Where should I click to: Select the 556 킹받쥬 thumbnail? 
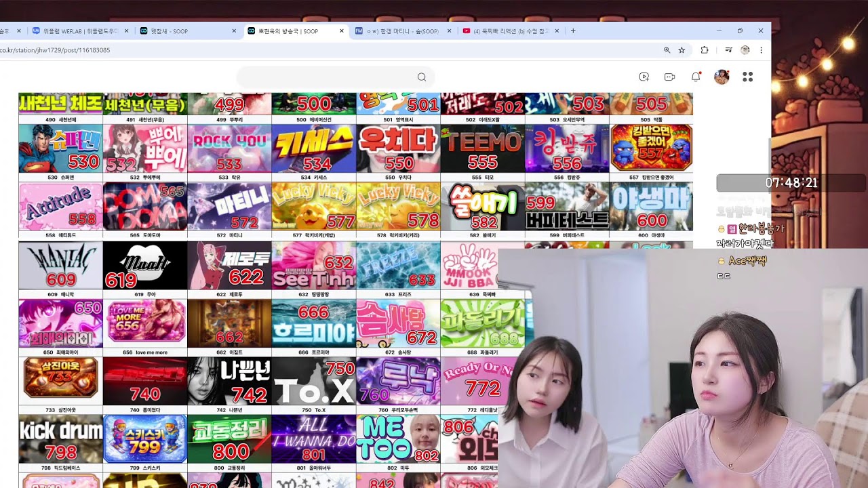pyautogui.click(x=567, y=148)
